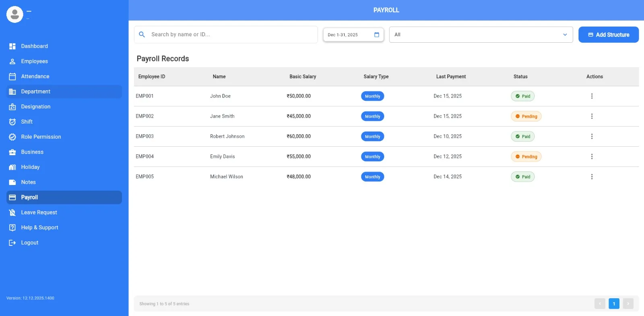
Task: Click the Logout arrow icon
Action: 12,243
